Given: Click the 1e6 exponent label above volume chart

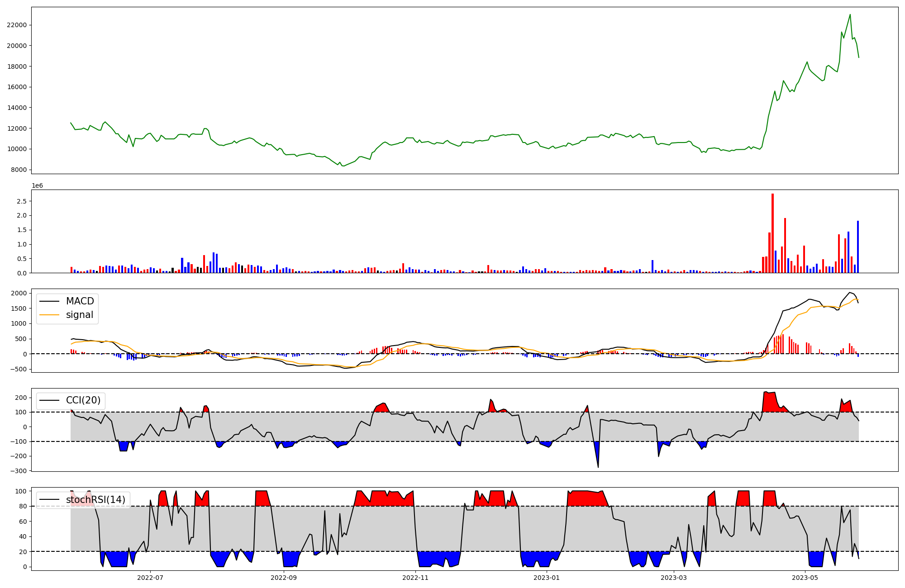Looking at the screenshot, I should (37, 186).
